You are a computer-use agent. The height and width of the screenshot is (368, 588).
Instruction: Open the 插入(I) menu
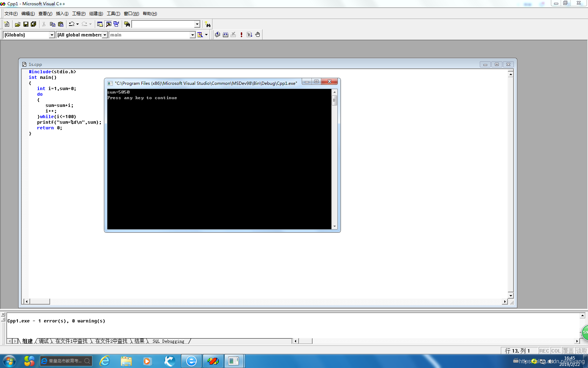62,14
